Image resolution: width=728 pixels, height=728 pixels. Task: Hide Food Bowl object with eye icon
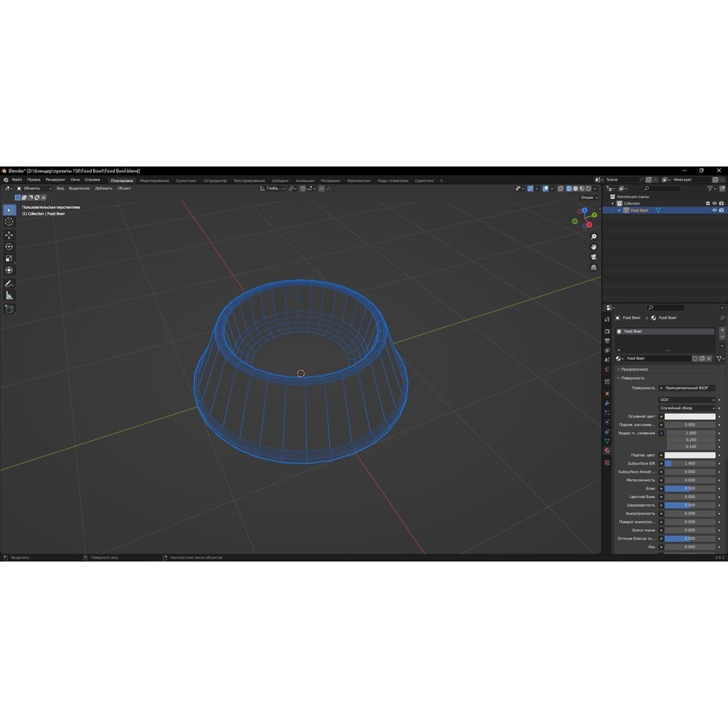click(715, 210)
